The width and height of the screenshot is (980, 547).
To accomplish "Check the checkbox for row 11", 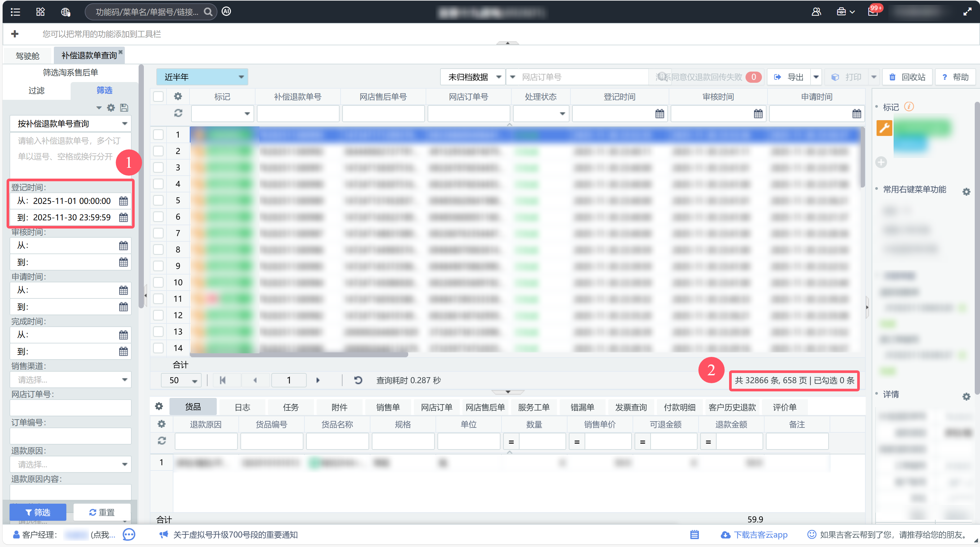I will point(158,299).
